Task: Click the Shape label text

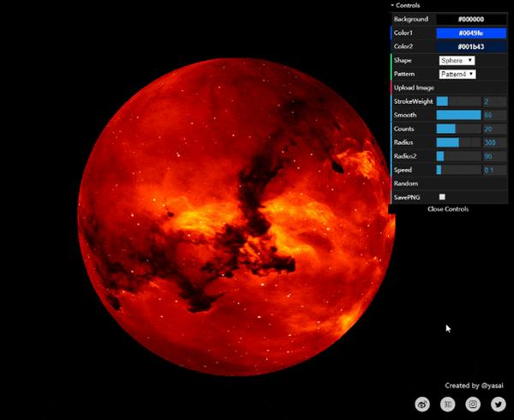Action: [x=403, y=60]
